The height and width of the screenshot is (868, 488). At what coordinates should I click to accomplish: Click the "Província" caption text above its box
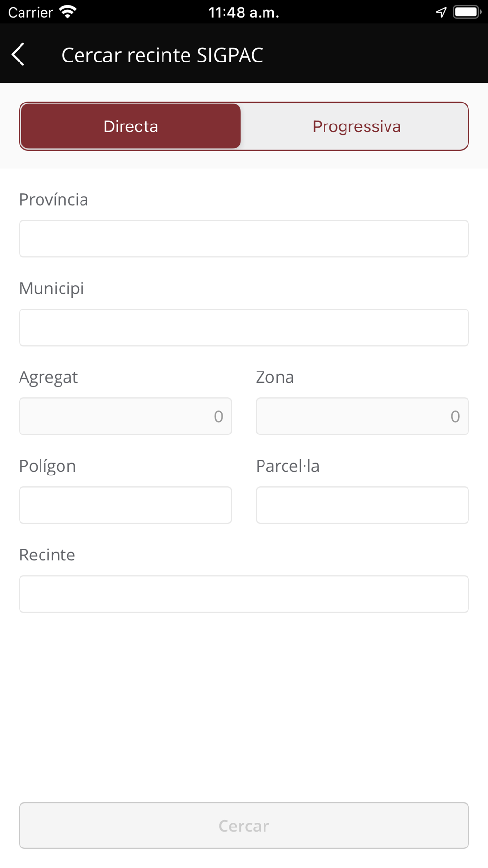(x=54, y=200)
